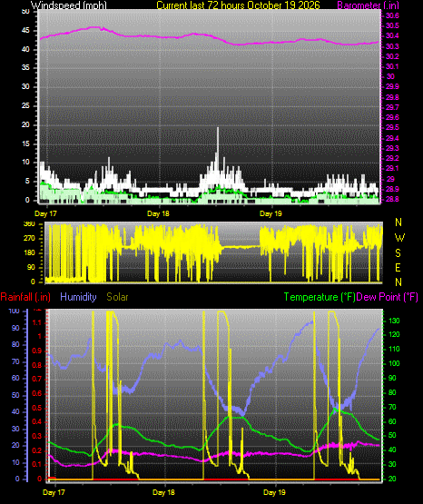Click the 30.3 barometer axis value
423x504 pixels.
pos(392,46)
